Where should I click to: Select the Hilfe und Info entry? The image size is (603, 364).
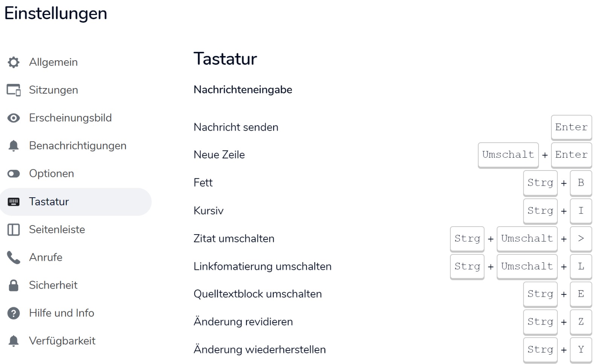pos(61,313)
